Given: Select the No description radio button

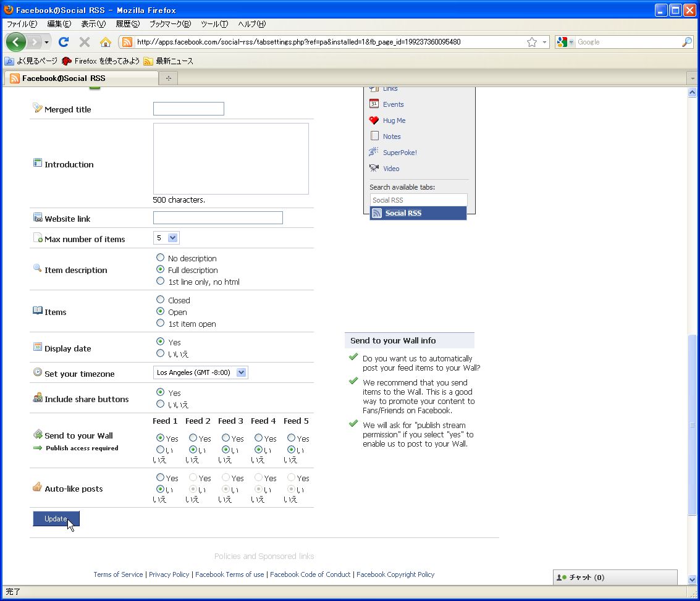Looking at the screenshot, I should [x=160, y=258].
